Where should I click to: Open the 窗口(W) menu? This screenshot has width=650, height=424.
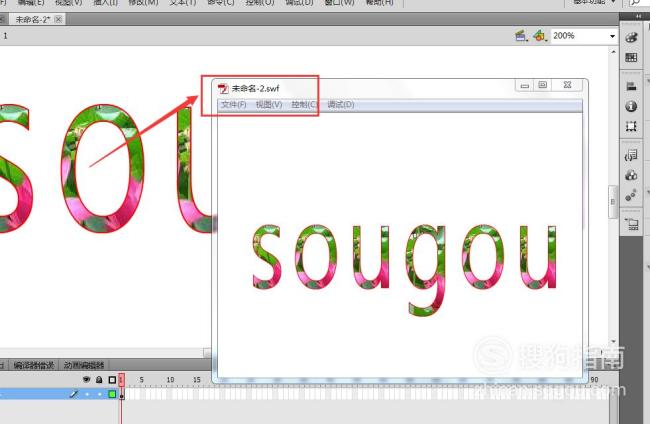click(339, 2)
